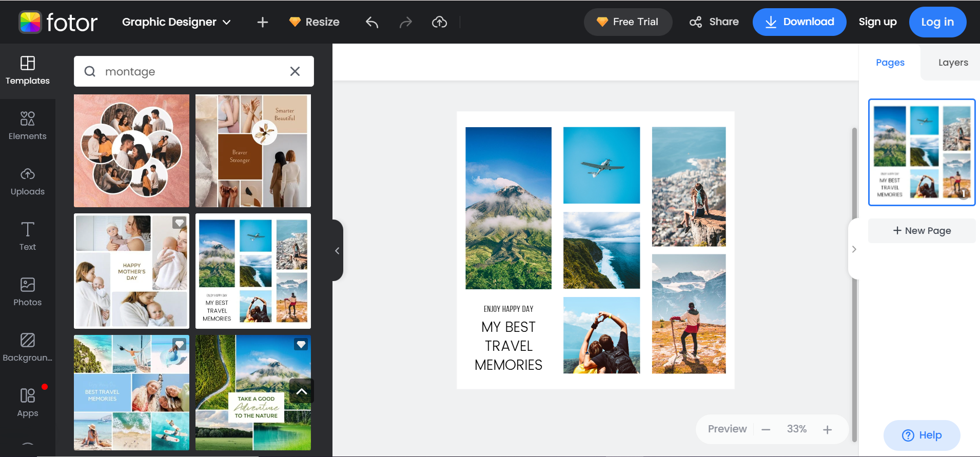The image size is (980, 457).
Task: Select the coastline ocean photo on canvas
Action: pyautogui.click(x=602, y=250)
